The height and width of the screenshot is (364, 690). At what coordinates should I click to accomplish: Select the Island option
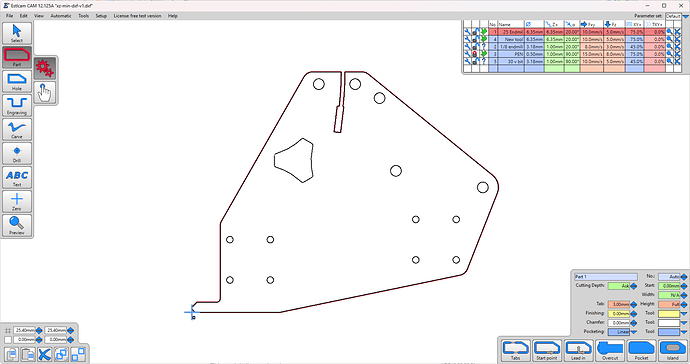click(673, 351)
